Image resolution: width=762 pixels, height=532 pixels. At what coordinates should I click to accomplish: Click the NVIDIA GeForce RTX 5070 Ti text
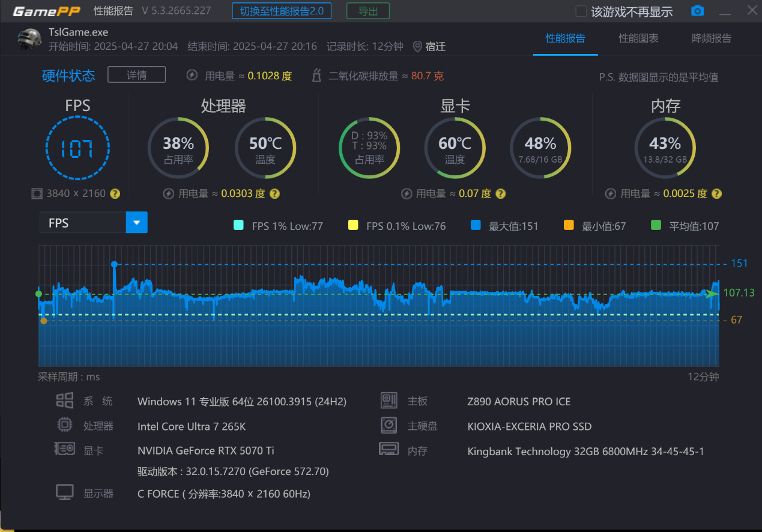(x=206, y=450)
